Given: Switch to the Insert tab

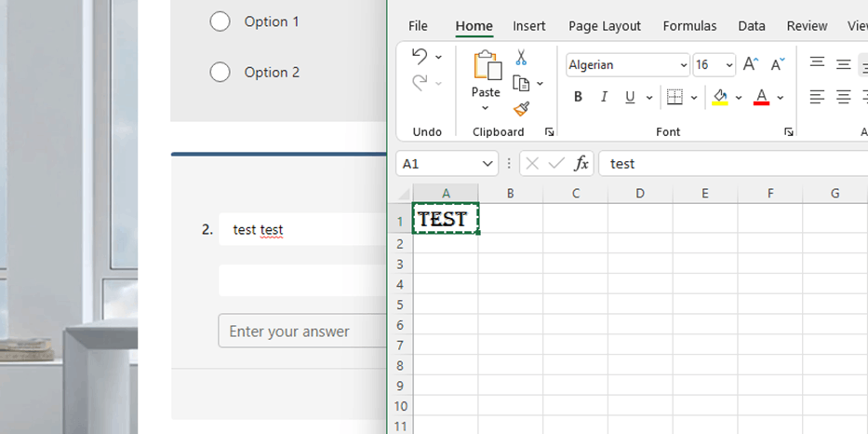Looking at the screenshot, I should (529, 26).
